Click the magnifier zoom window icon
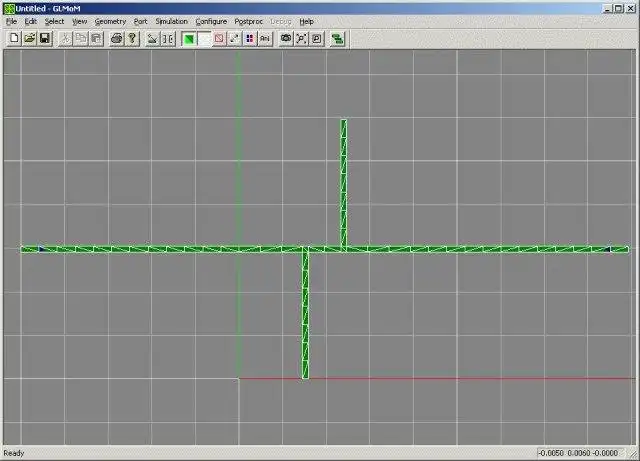Image resolution: width=640 pixels, height=461 pixels. coord(317,39)
